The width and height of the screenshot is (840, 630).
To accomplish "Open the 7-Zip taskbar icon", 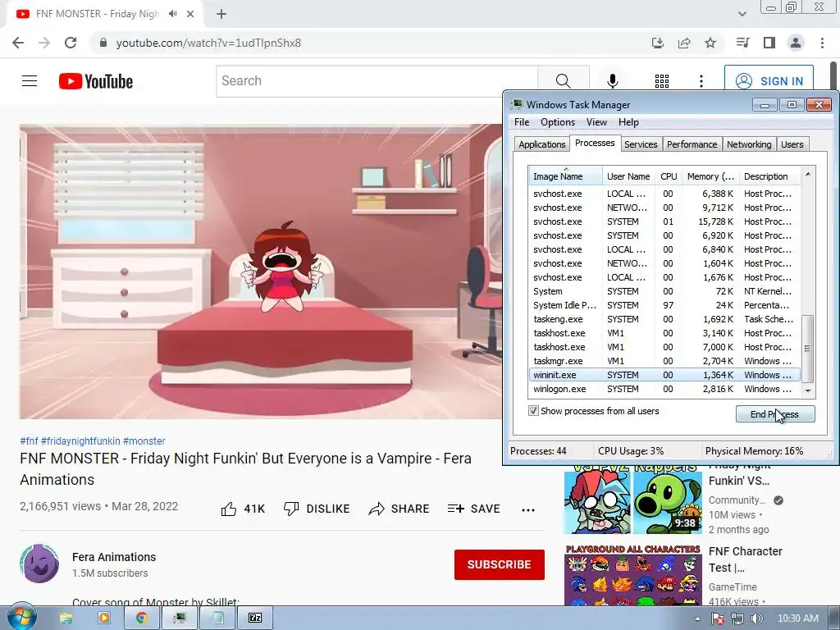I will [x=255, y=619].
